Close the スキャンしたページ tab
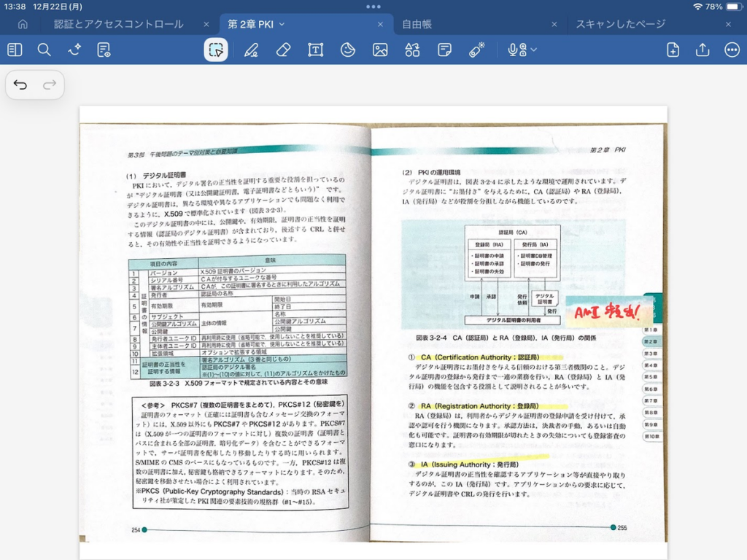The image size is (747, 560). tap(728, 24)
